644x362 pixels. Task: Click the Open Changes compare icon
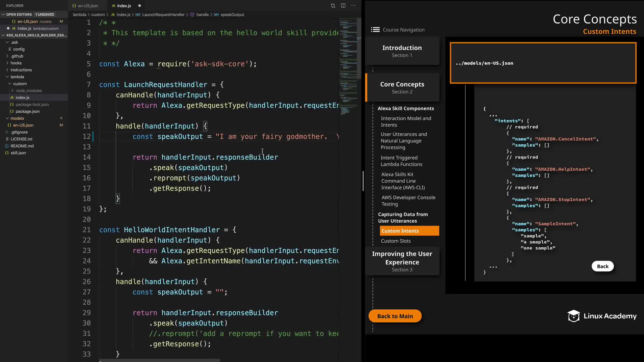click(x=333, y=6)
